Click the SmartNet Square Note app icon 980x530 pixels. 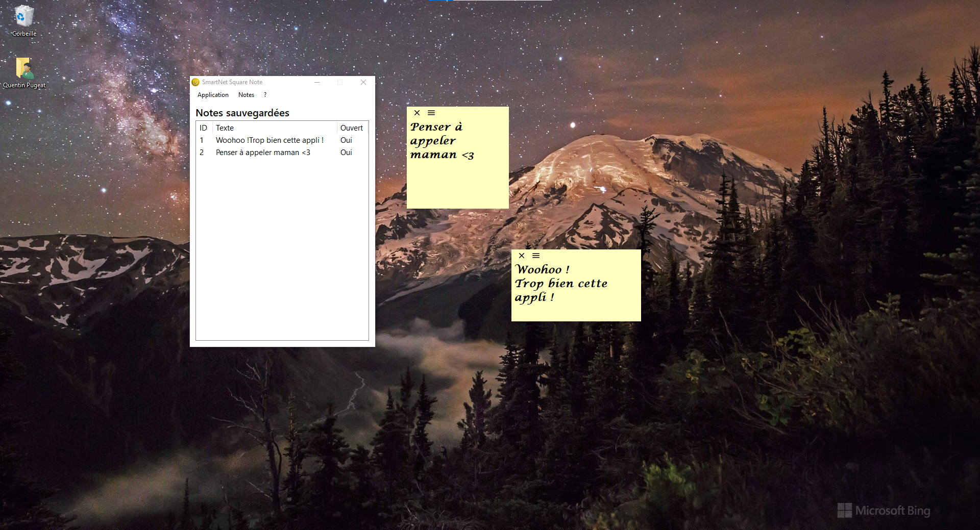[195, 82]
